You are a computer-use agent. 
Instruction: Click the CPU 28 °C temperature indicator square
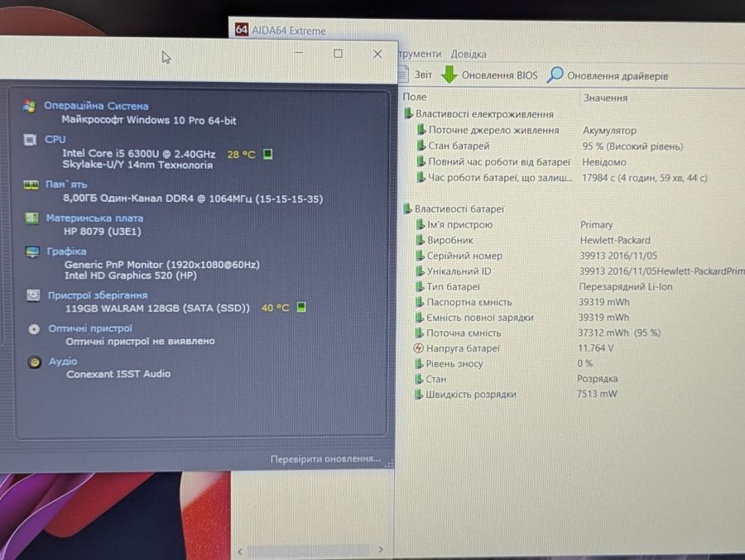tap(268, 154)
